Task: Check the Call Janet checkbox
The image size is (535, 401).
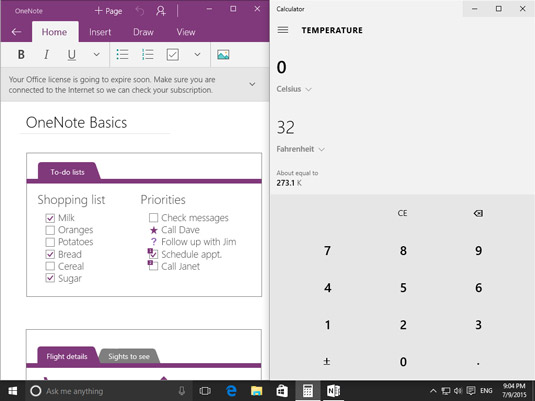Action: click(x=154, y=266)
